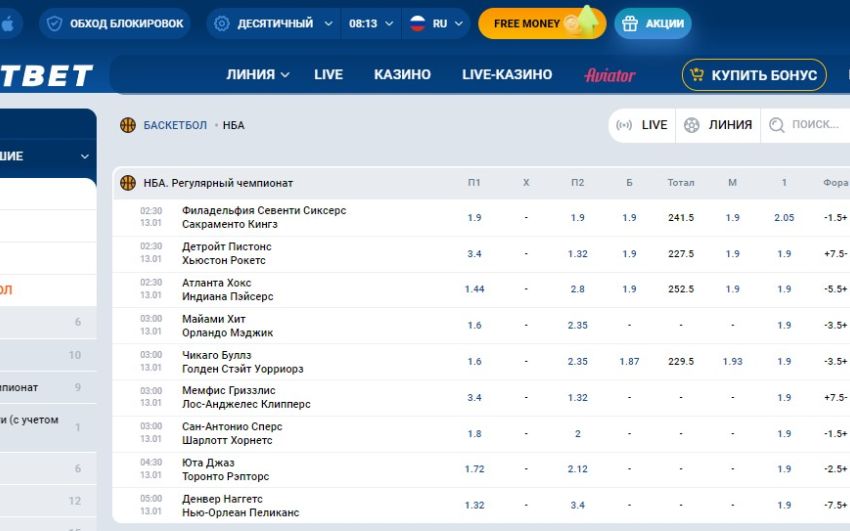Open the odds format Десятичный dropdown
Image resolution: width=850 pixels, height=531 pixels.
[273, 24]
